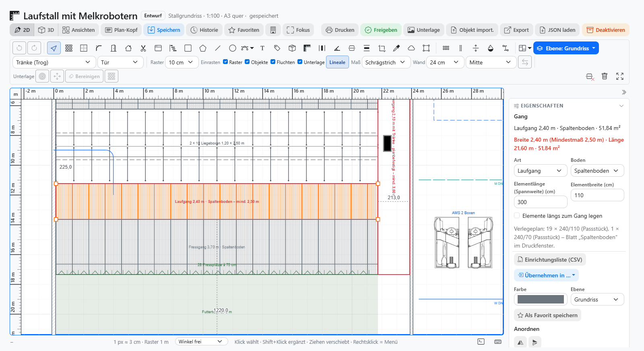Open the Schrägstrich dimension style dropdown

[x=386, y=62]
